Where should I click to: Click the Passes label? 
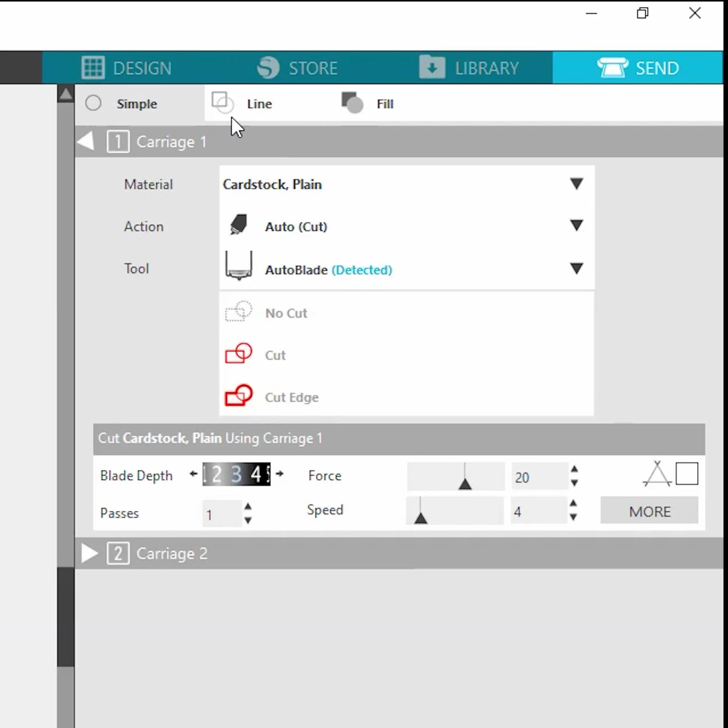click(119, 513)
